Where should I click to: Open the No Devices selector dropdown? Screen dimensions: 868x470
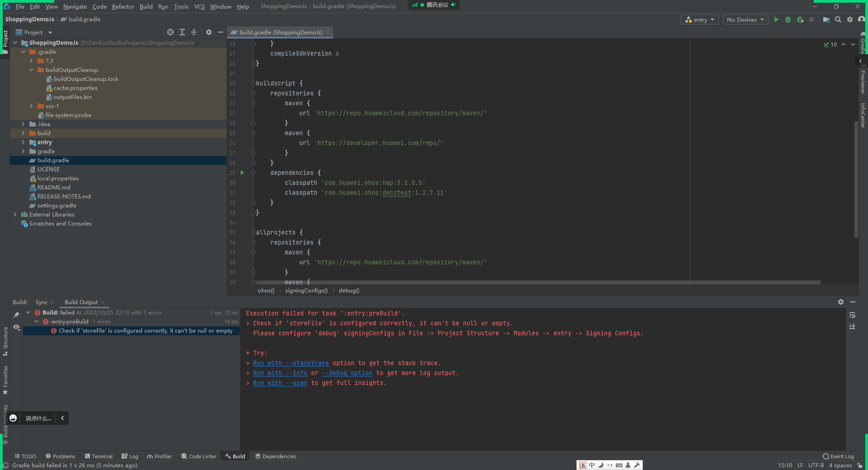(745, 19)
